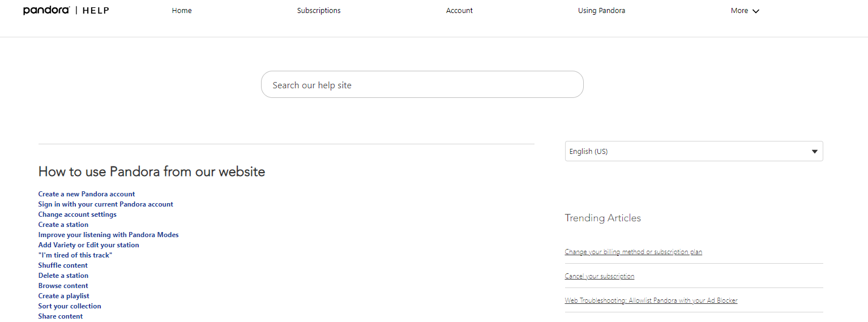Open Web Troubleshooting Ad Blocker article

651,300
